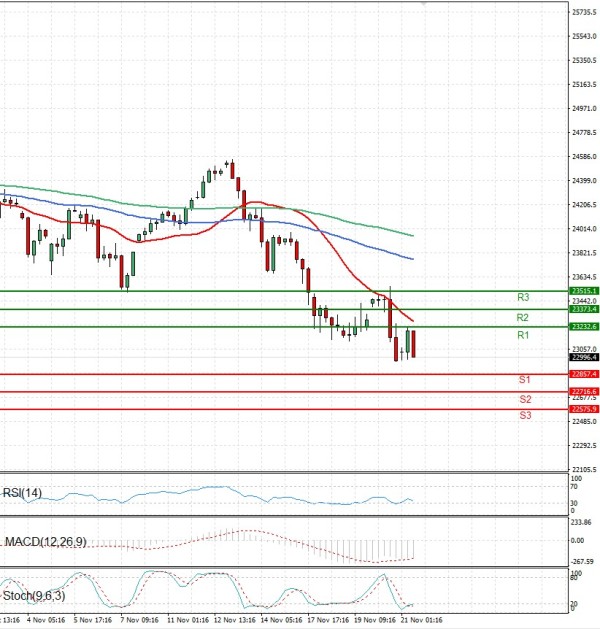
Task: Click the R3 resistance level label
Action: 523,298
